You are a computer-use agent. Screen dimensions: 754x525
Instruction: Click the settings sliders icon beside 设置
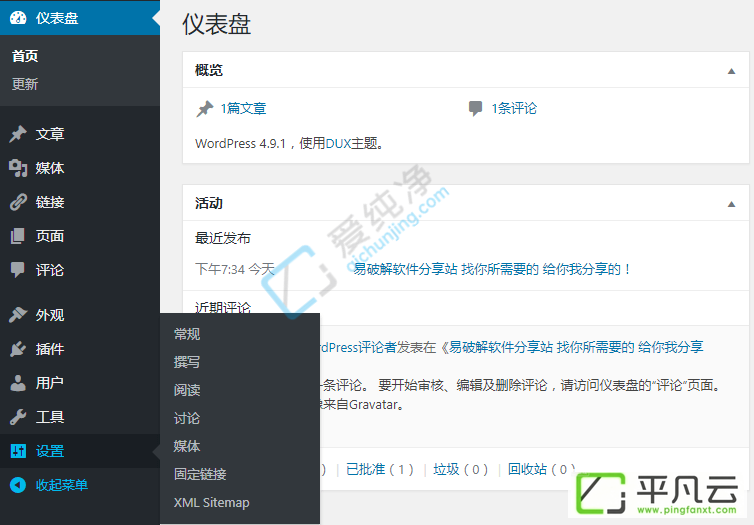[x=18, y=451]
